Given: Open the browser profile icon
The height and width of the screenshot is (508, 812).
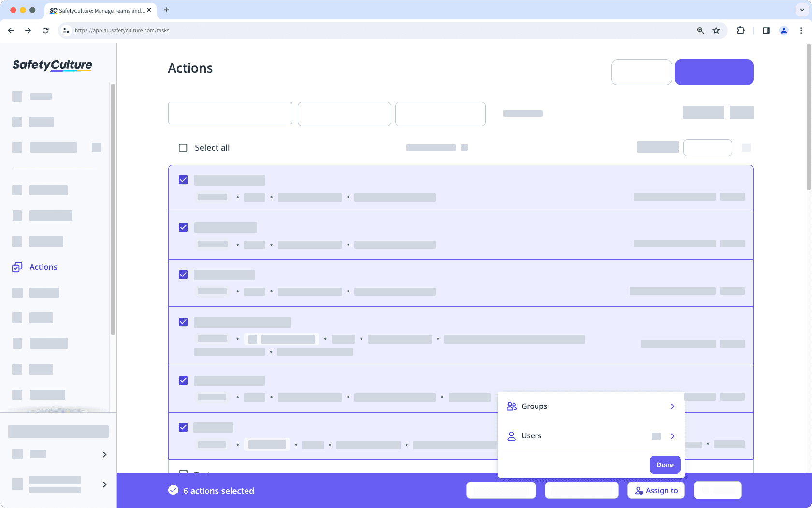Looking at the screenshot, I should click(783, 30).
